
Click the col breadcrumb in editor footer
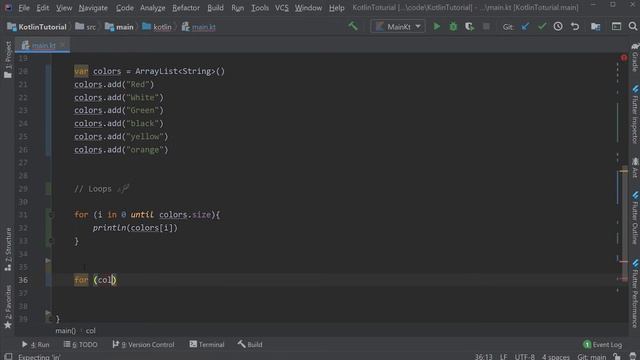coord(91,331)
